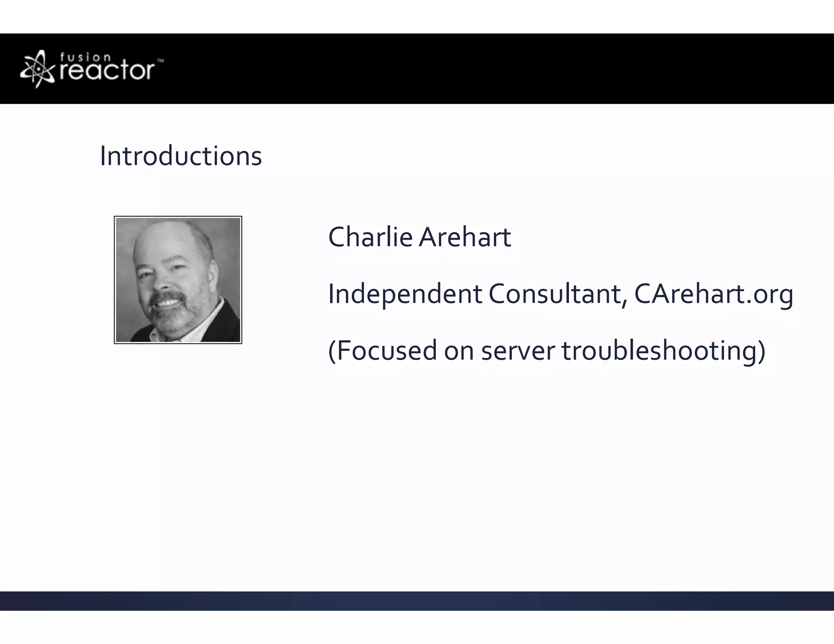Image resolution: width=834 pixels, height=644 pixels.
Task: Click the dark navy footer bar
Action: tap(417, 601)
